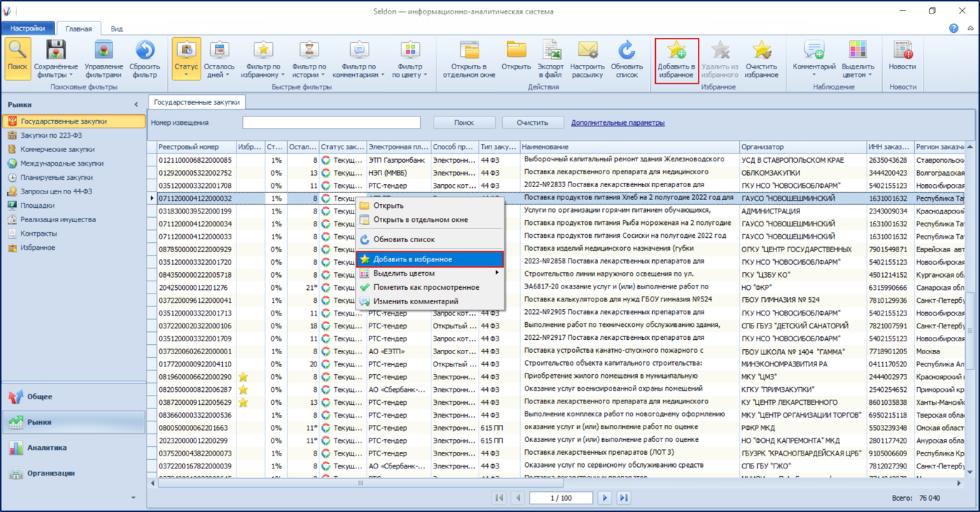This screenshot has width=980, height=512.
Task: Select Международные закупки in the sidebar
Action: tap(74, 164)
